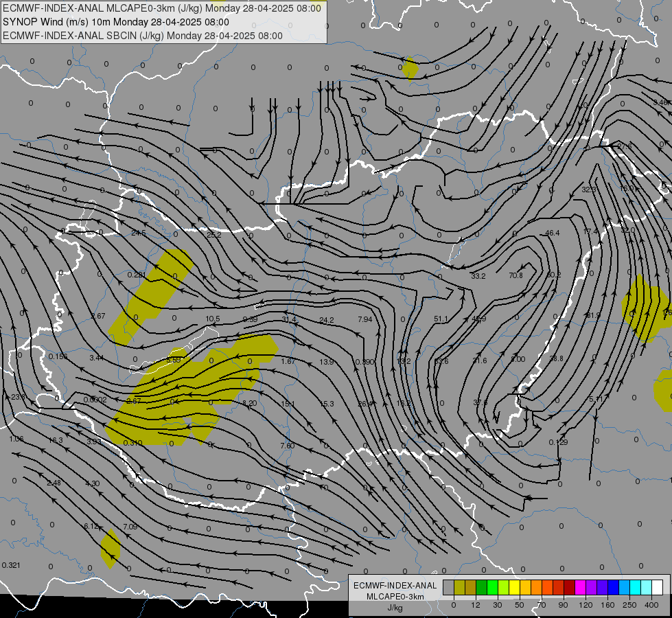Click the map value 0.310
672x618 pixels.
[x=133, y=443]
